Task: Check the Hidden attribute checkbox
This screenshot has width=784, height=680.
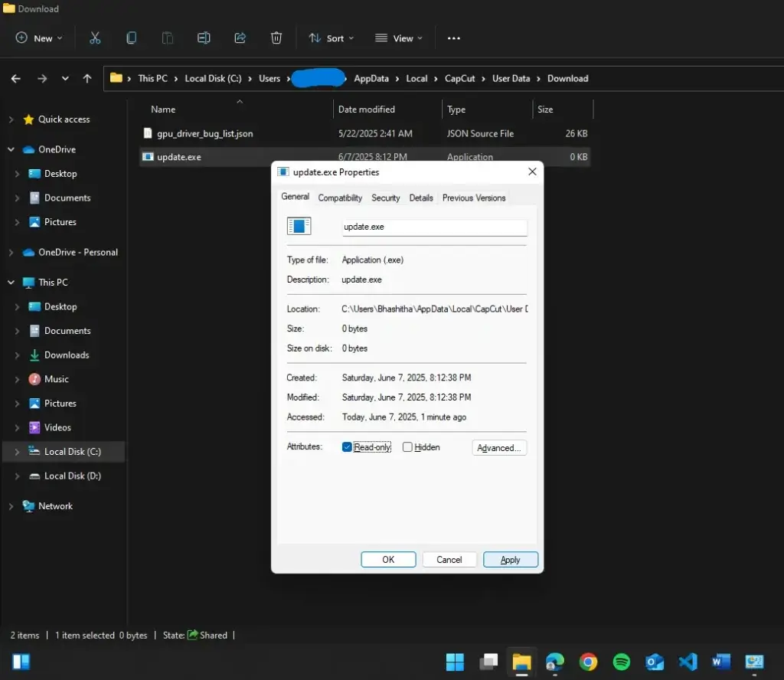Action: (x=407, y=447)
